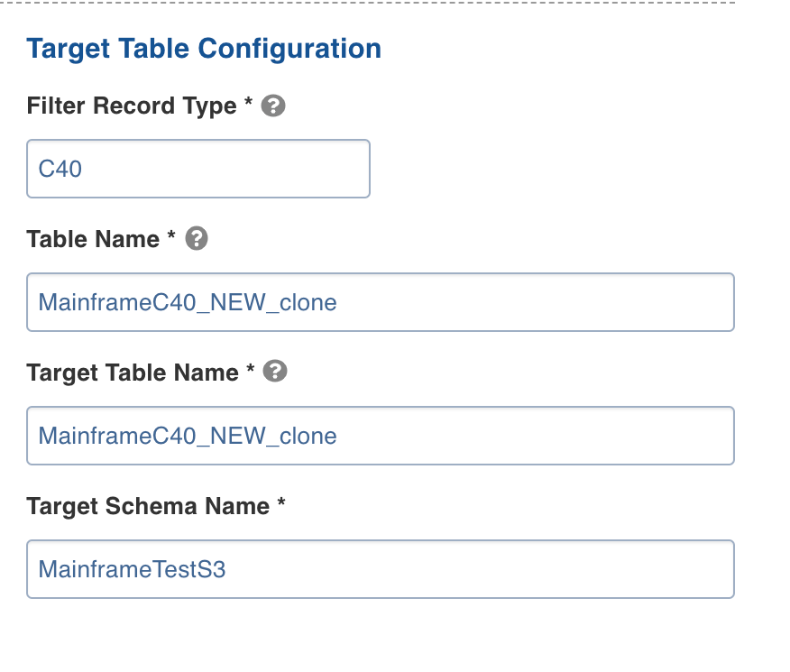Open the help tooltip beside Table Name
Screen dimensions: 790x672
pos(197,239)
